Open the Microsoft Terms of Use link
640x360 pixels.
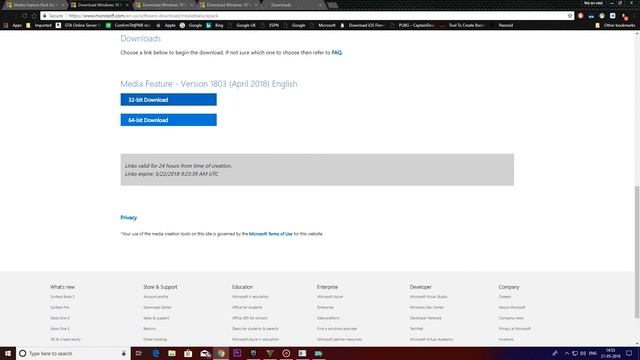pos(271,234)
